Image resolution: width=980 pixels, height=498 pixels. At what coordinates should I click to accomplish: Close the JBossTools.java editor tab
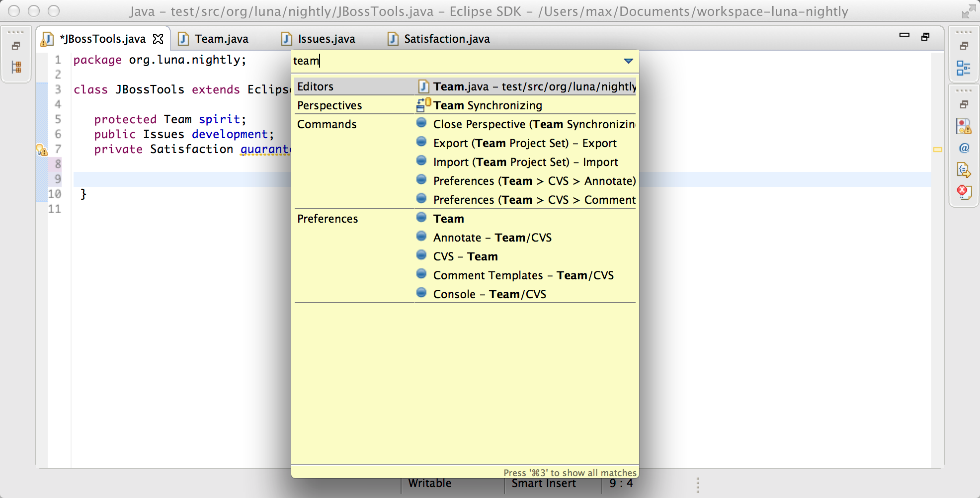158,39
